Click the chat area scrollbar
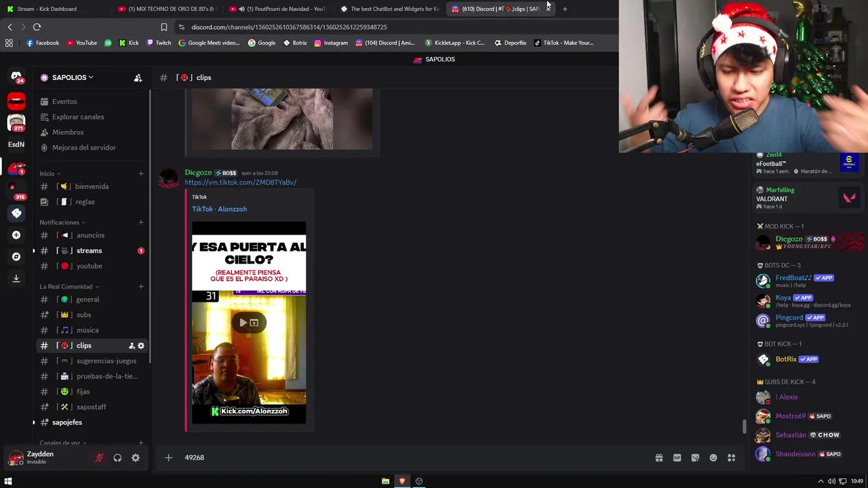 [x=744, y=427]
